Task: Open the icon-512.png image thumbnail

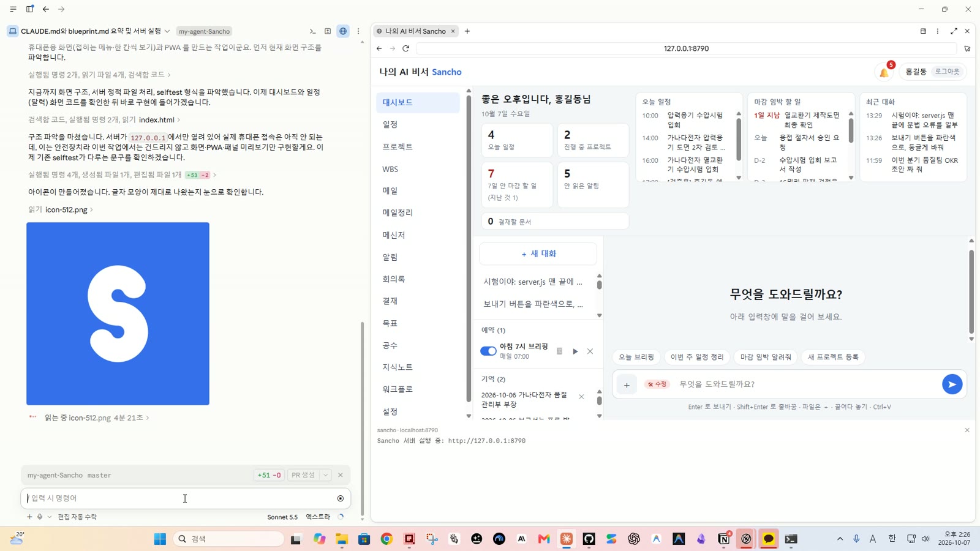Action: pos(118,313)
